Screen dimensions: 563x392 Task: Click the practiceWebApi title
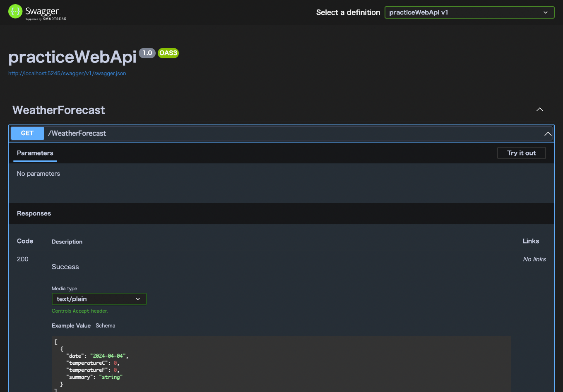click(72, 57)
